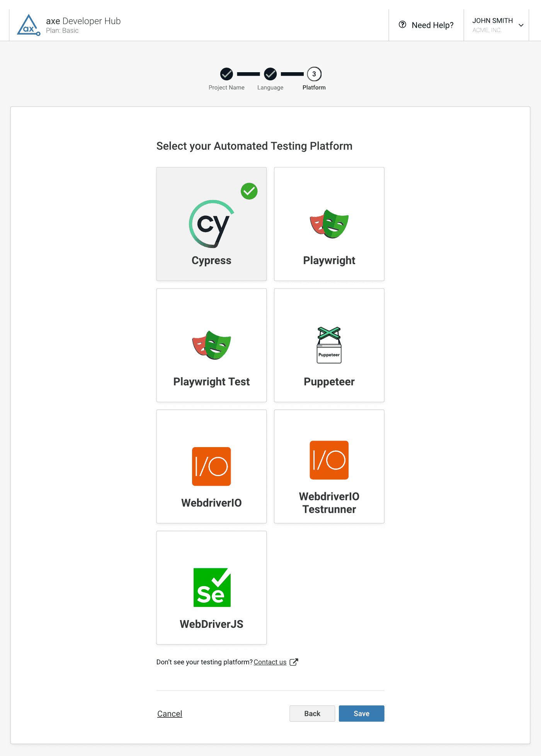Click the external link icon beside Contact us
Image resolution: width=541 pixels, height=756 pixels.
pos(294,662)
